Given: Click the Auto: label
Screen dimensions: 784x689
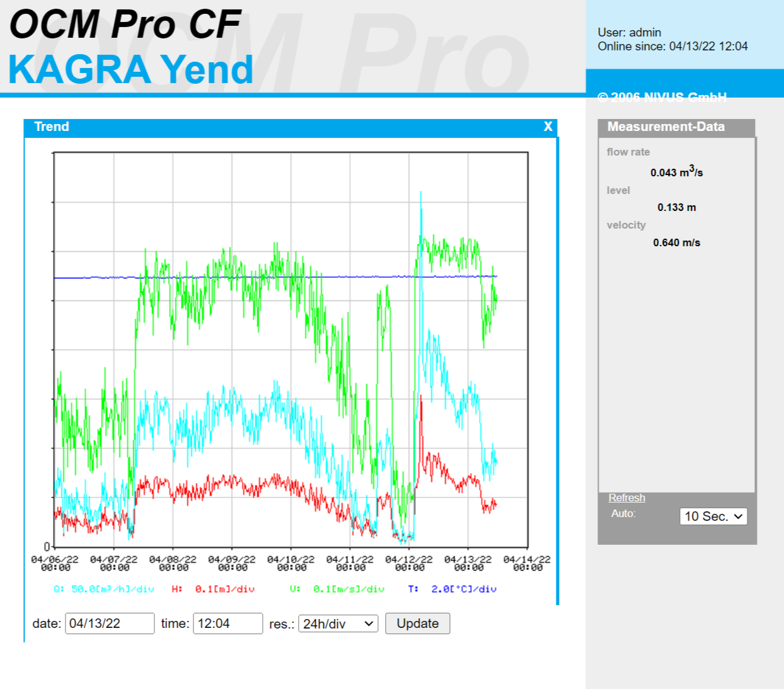Looking at the screenshot, I should point(623,513).
